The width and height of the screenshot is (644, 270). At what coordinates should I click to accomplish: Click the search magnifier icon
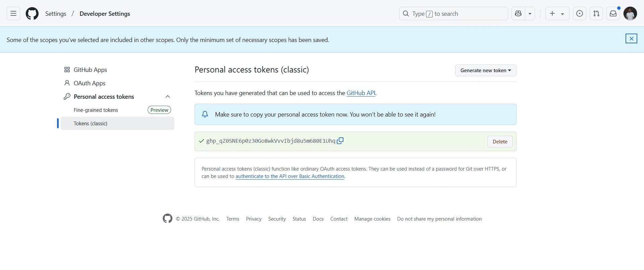tap(406, 13)
